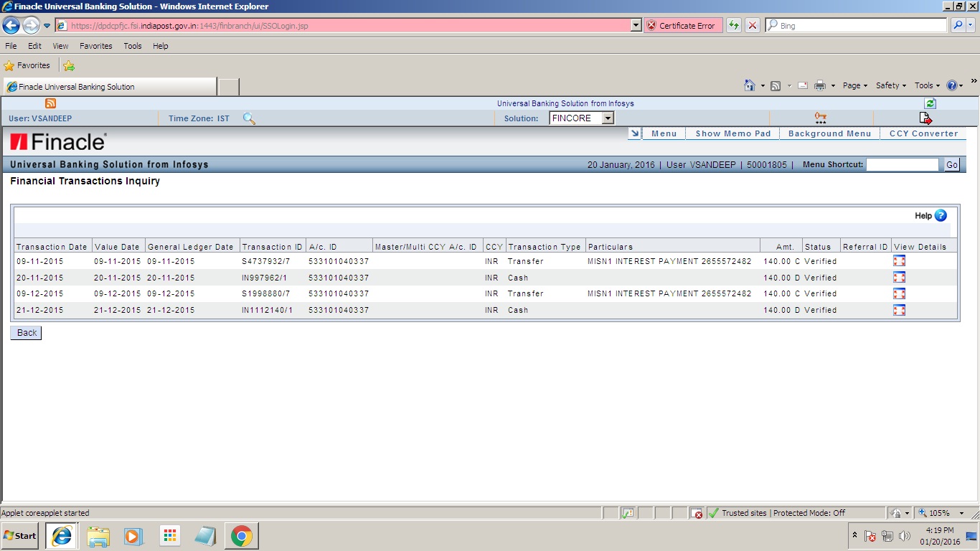980x551 pixels.
Task: Click the Back button below the table
Action: [25, 332]
